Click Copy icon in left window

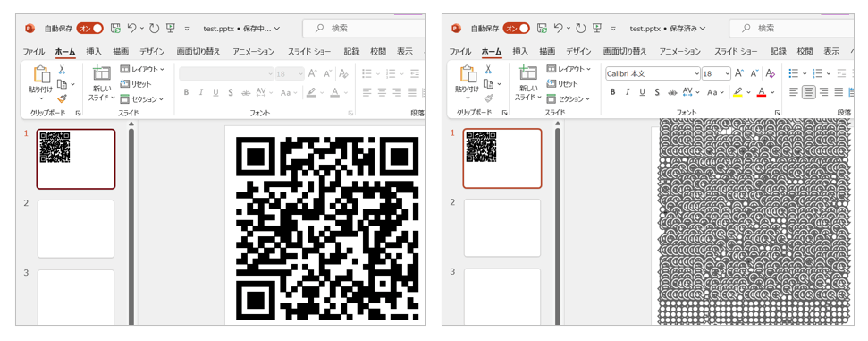[x=62, y=84]
